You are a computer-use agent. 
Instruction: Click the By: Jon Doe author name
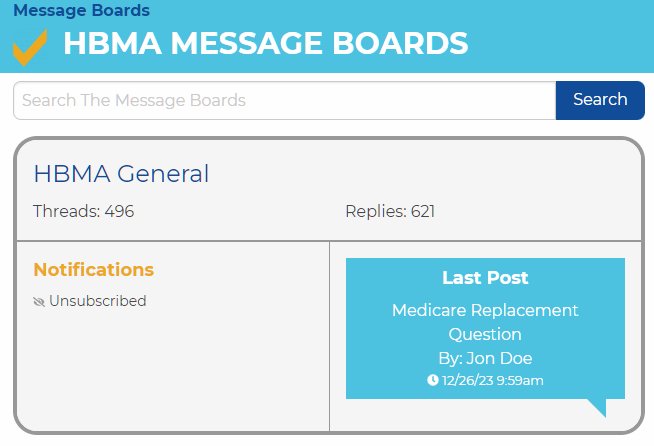pos(485,358)
